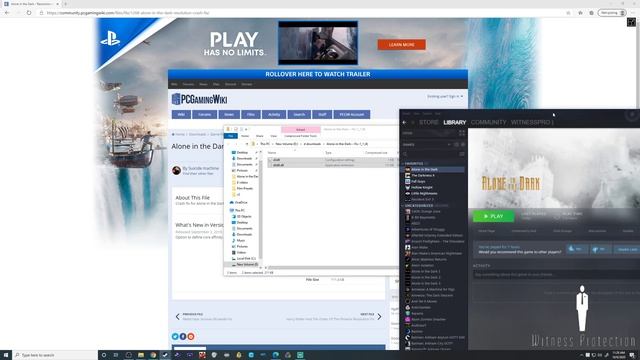Open the Search nav button on PCGamingWiki
This screenshot has width=640, height=360.
299,115
